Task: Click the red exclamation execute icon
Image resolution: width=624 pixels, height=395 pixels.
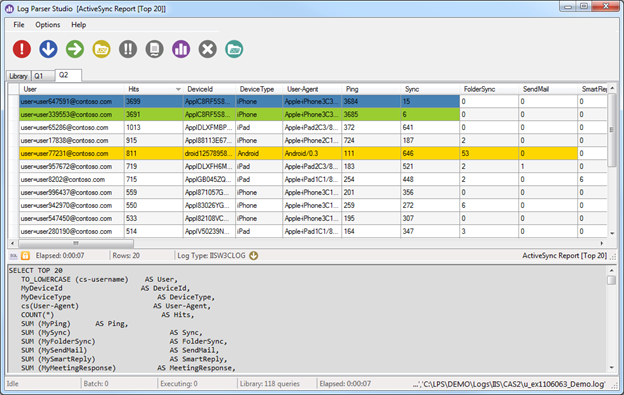Action: (21, 49)
